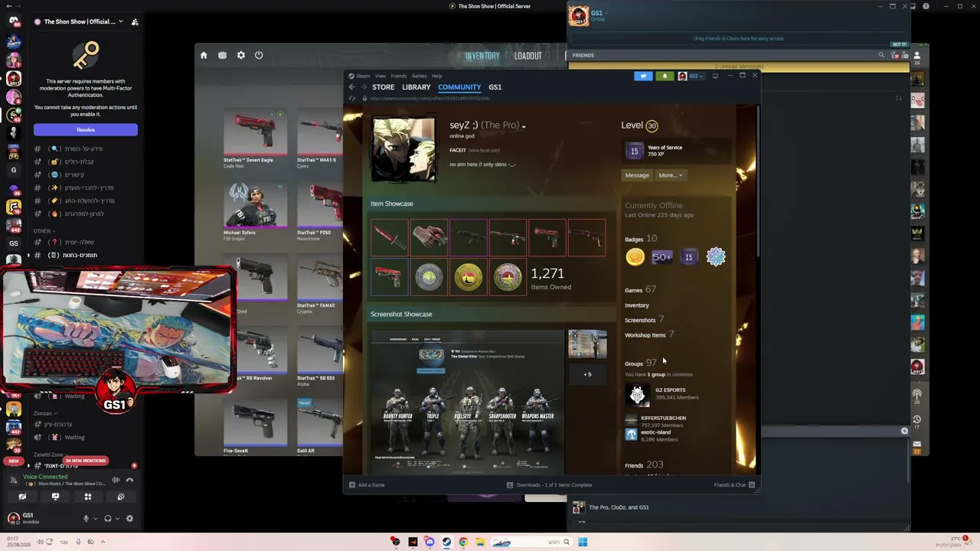Go back in Steam navigation
The width and height of the screenshot is (980, 551).
(x=351, y=87)
